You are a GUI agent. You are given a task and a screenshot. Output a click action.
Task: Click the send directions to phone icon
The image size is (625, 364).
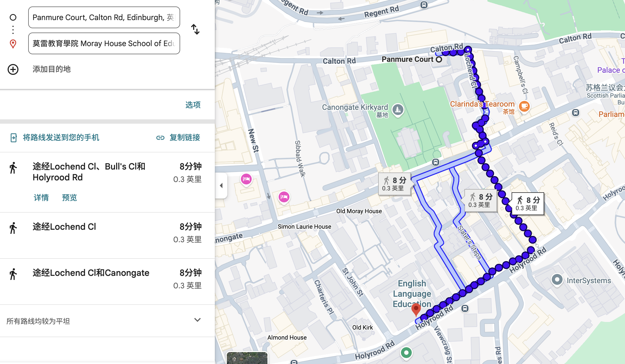pyautogui.click(x=13, y=138)
